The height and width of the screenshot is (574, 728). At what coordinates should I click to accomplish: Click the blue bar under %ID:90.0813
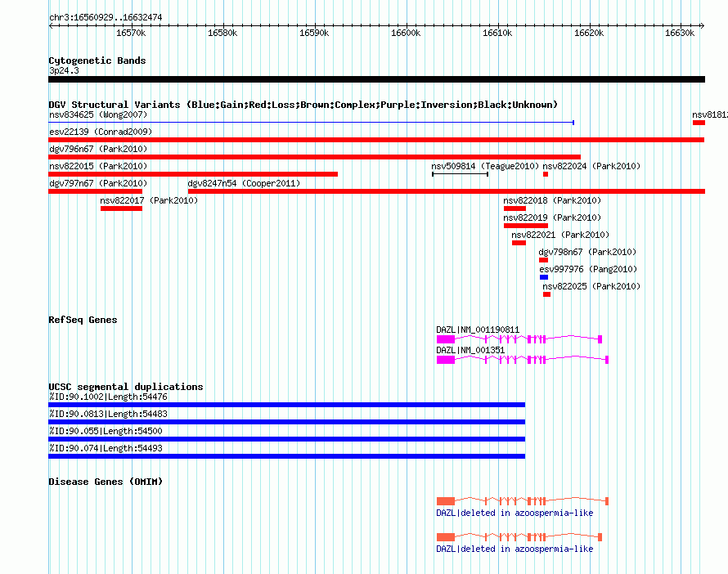click(287, 422)
